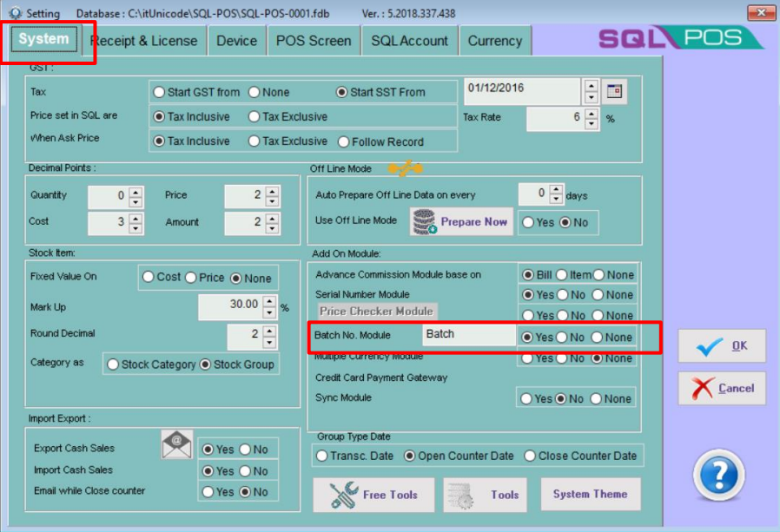Select Start GST from radio option
Screen dimensions: 780x532
(x=159, y=92)
